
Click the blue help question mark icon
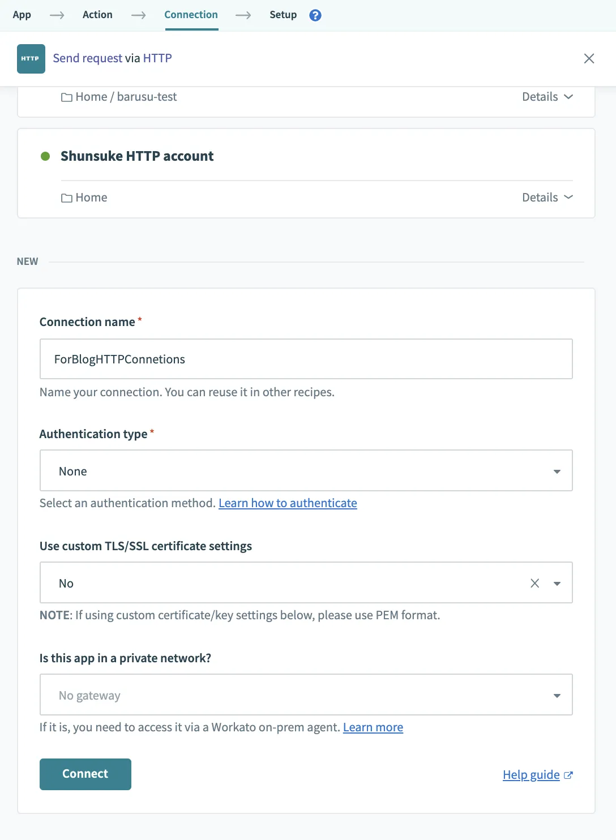[315, 15]
